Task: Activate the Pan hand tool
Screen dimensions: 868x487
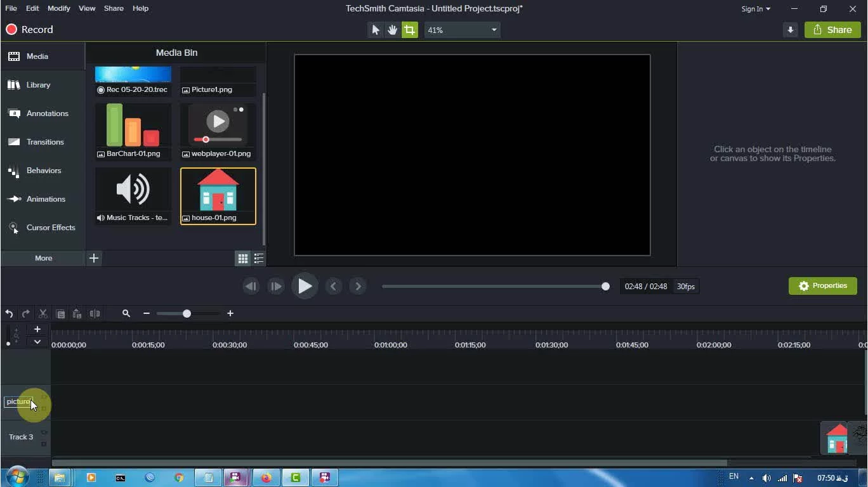Action: 393,30
